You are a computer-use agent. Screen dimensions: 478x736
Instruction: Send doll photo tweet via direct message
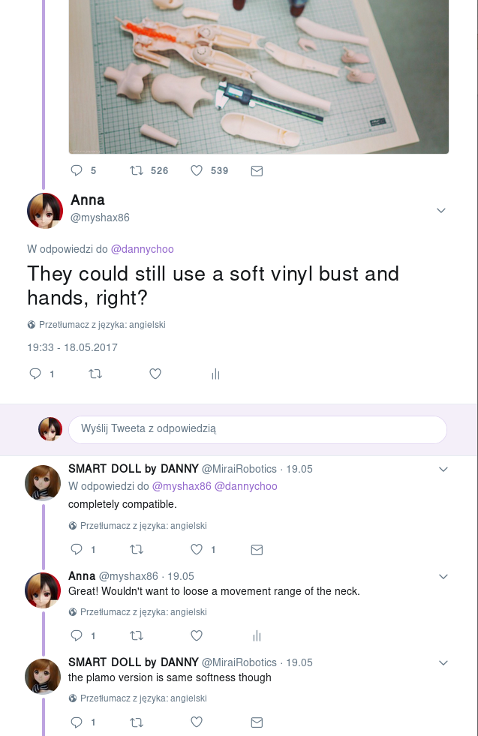tap(257, 171)
